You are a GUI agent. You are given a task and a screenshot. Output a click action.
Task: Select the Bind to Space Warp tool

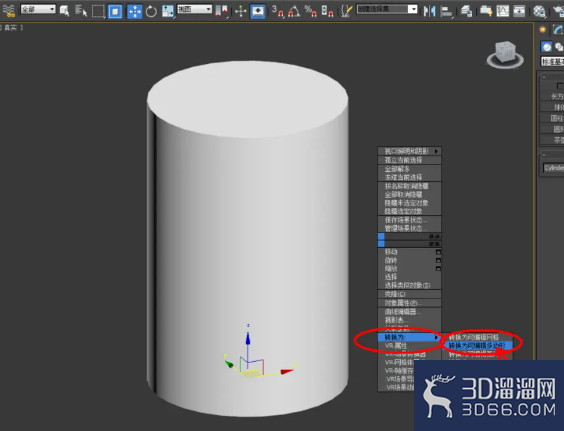coord(9,11)
